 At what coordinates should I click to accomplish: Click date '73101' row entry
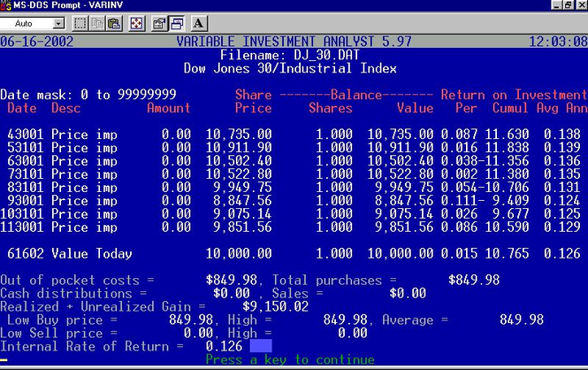[26, 174]
